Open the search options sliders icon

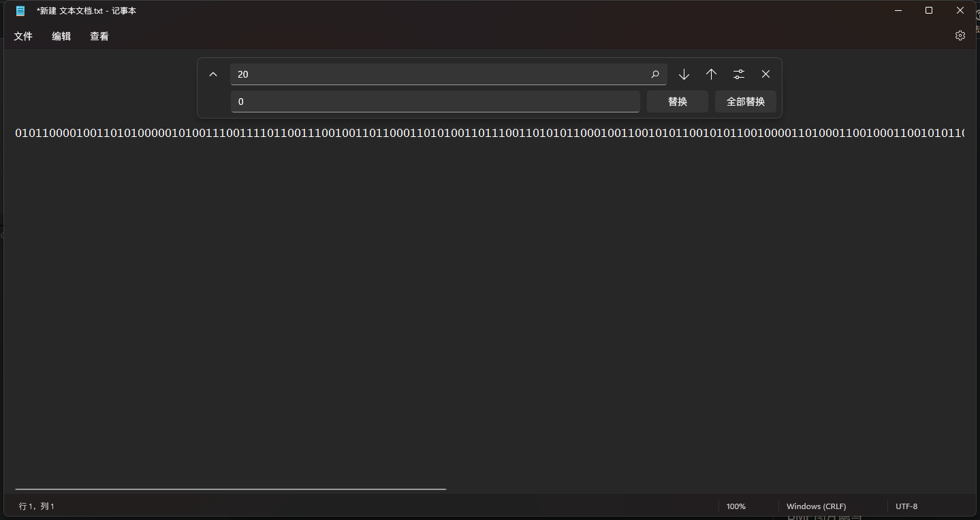739,74
